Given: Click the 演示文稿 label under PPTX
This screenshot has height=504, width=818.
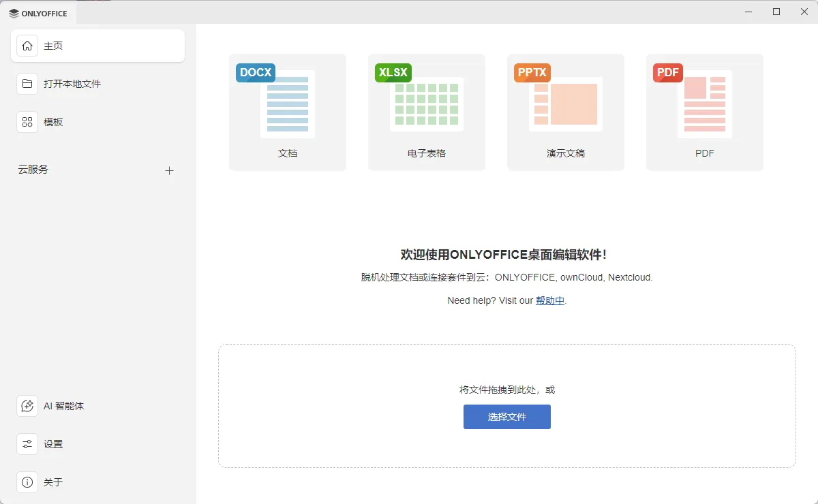Looking at the screenshot, I should pos(566,153).
